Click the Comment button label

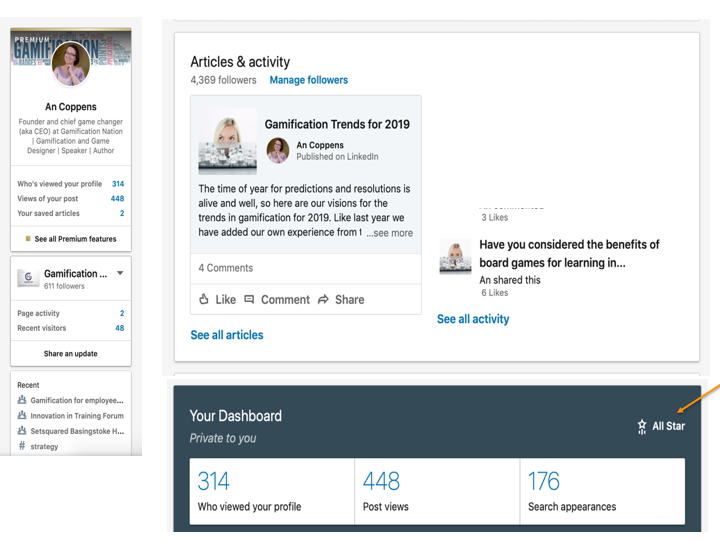coord(285,300)
